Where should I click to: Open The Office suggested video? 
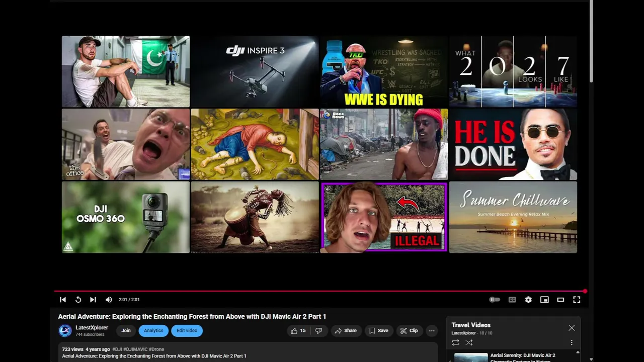(x=126, y=144)
